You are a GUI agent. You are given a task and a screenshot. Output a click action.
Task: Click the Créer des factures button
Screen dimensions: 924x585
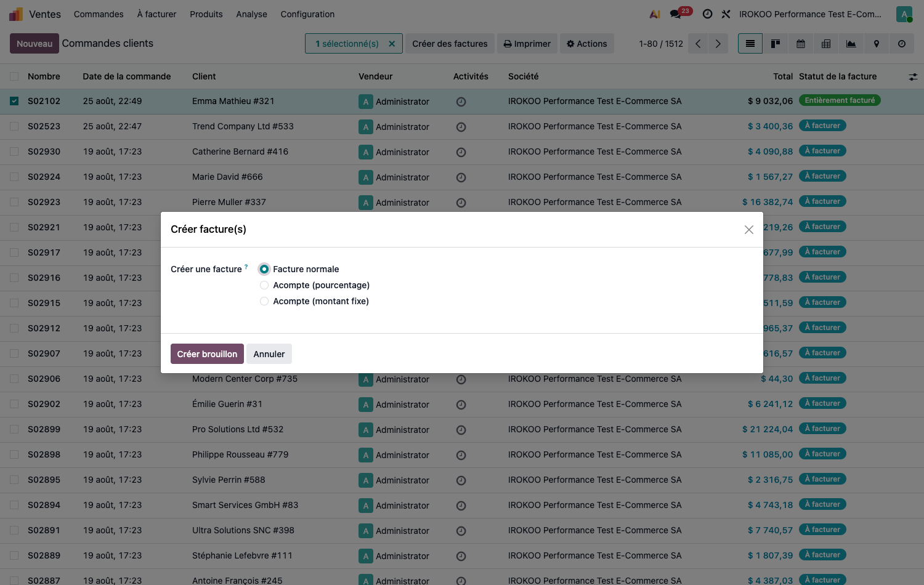(450, 44)
